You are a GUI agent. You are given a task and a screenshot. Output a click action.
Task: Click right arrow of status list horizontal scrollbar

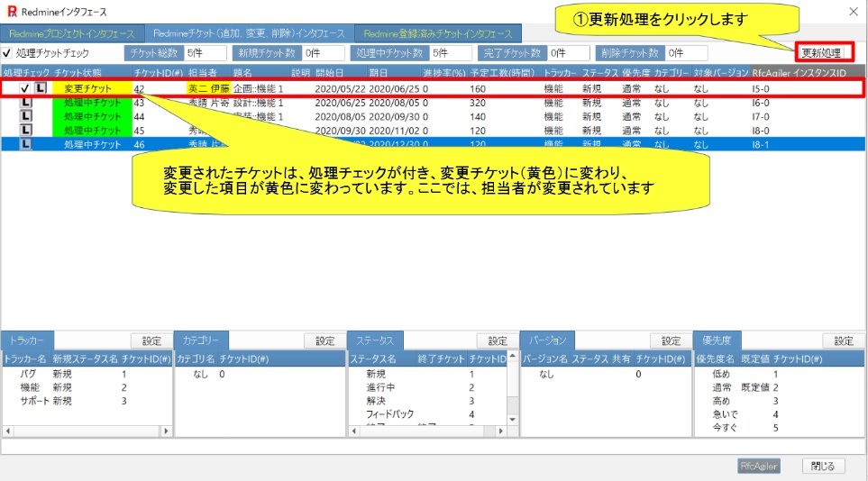(500, 431)
